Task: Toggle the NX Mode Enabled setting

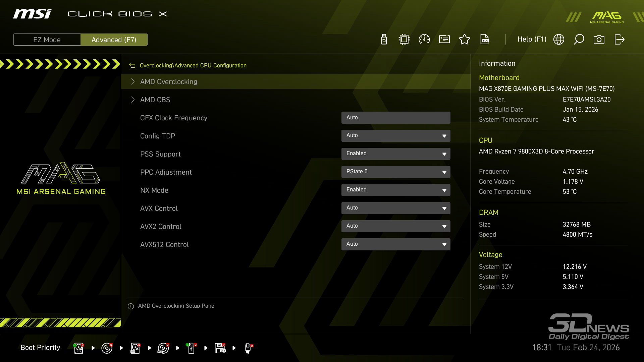Action: (395, 190)
